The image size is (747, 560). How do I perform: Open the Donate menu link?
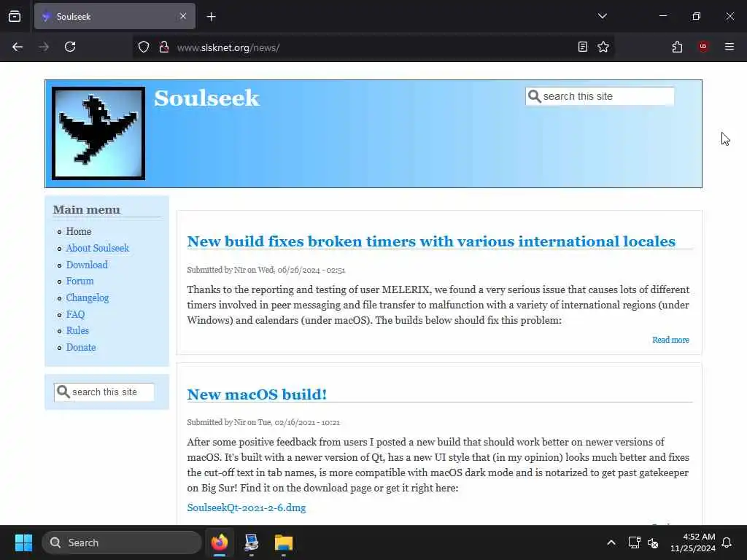(81, 347)
